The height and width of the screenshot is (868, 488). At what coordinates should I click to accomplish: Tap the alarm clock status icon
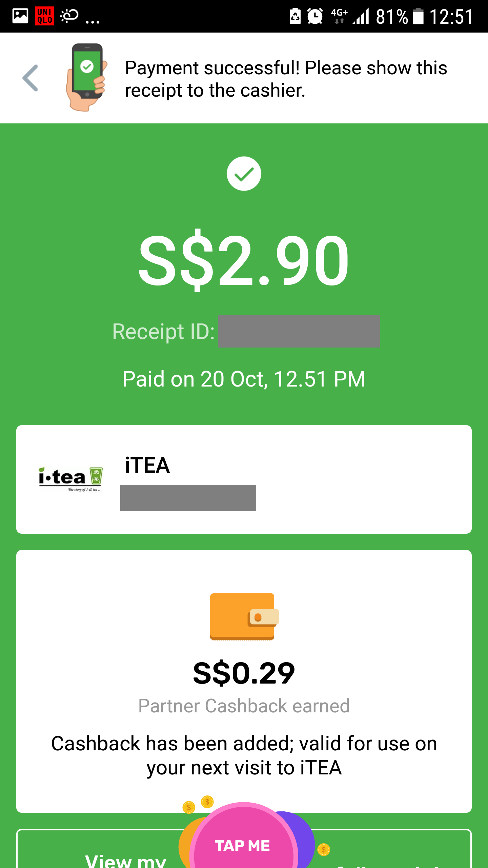[315, 16]
